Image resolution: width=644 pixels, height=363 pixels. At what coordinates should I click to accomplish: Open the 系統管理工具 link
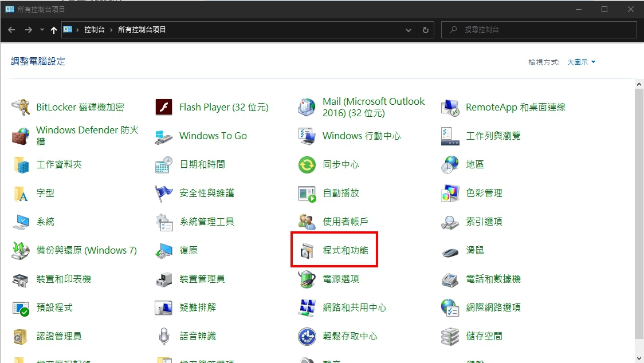pyautogui.click(x=207, y=222)
